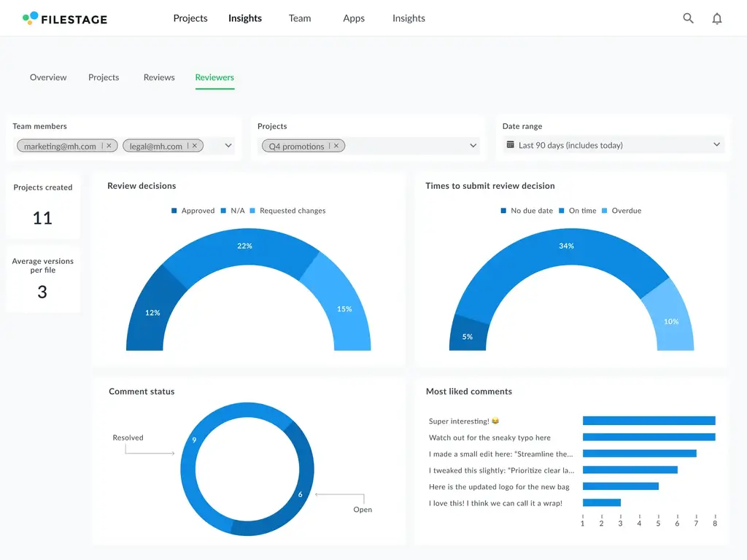
Task: Click the sneaky typo comment bar
Action: click(649, 437)
